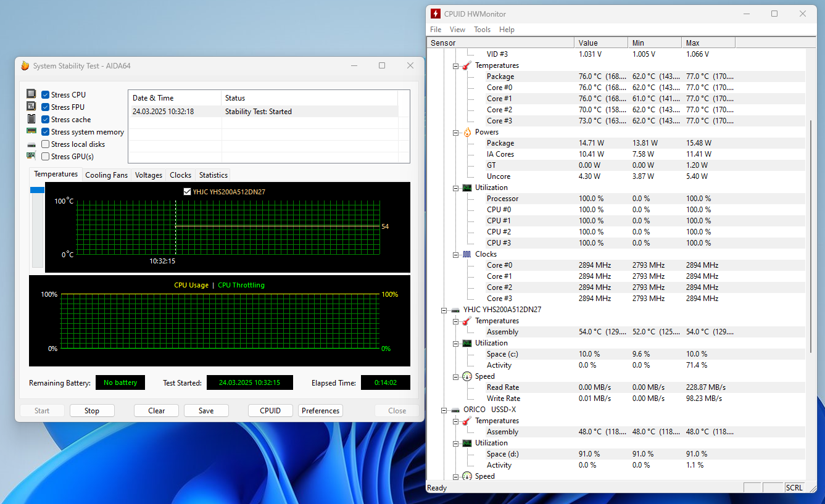Click the thermometer icon of CPU Temperatures node
The image size is (825, 504).
(467, 65)
